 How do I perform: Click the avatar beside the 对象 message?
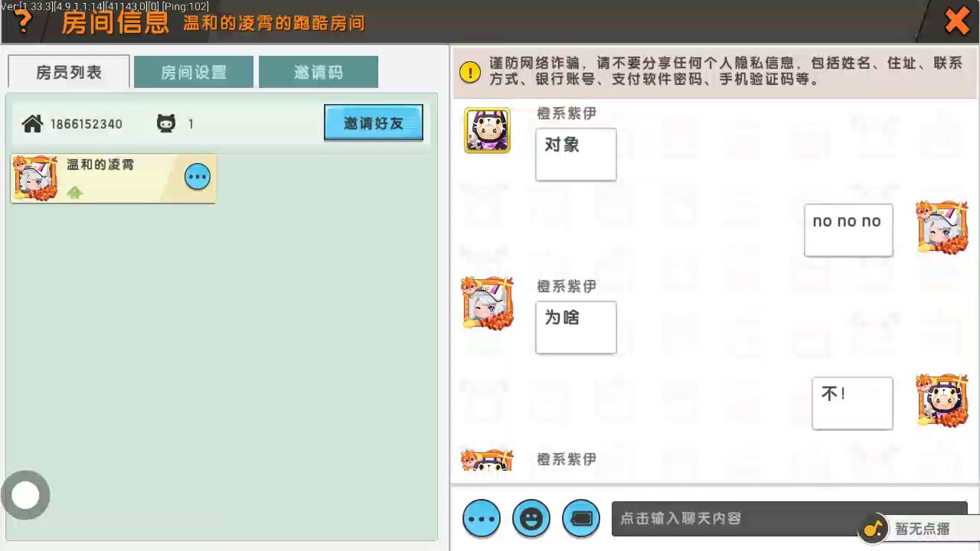coord(487,130)
